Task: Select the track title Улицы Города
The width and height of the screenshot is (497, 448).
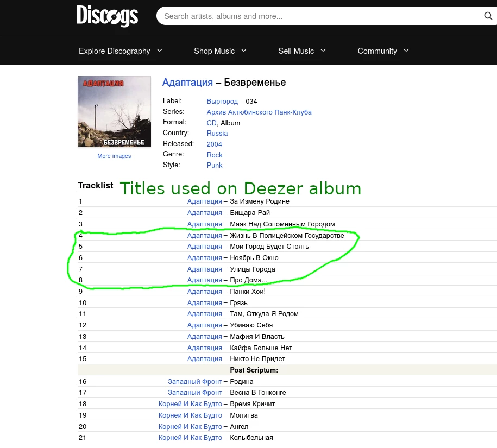Action: [253, 269]
